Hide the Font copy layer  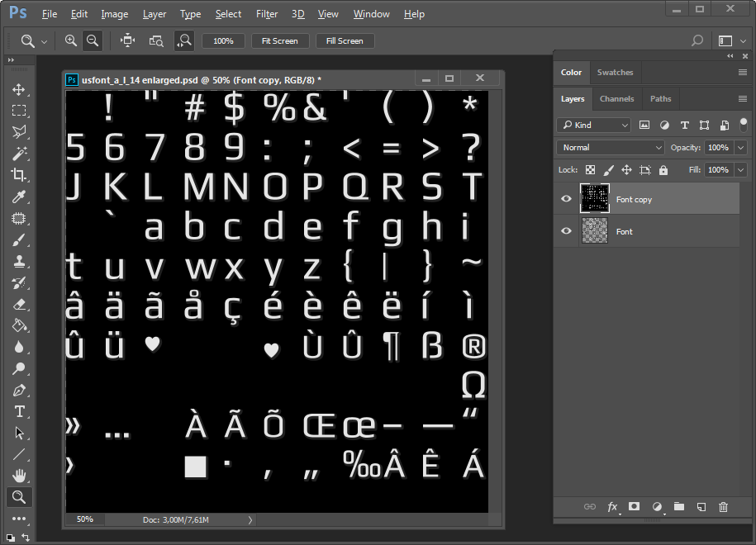coord(567,199)
